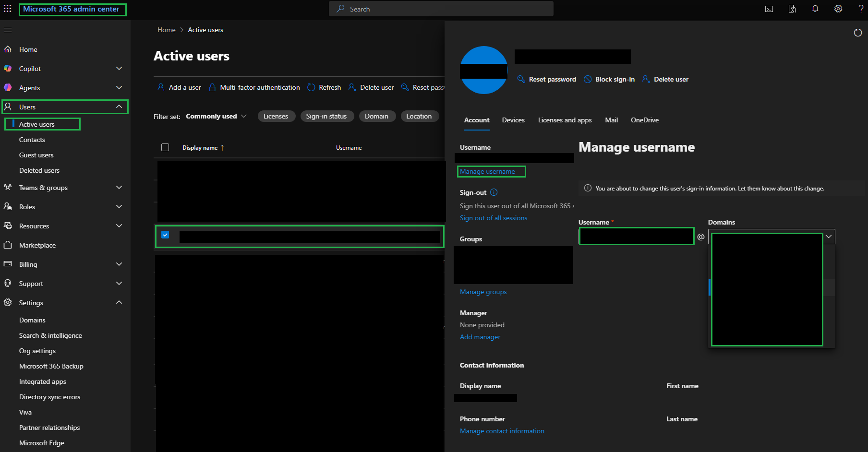Image resolution: width=868 pixels, height=452 pixels.
Task: Uncheck the selected user row checkbox
Action: 165,235
